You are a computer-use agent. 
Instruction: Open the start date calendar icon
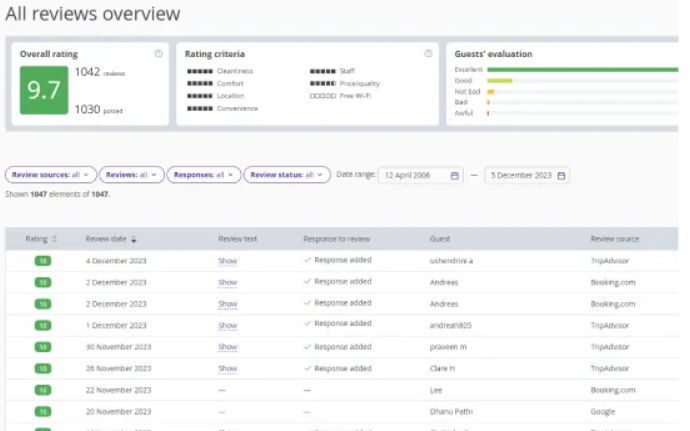[455, 175]
